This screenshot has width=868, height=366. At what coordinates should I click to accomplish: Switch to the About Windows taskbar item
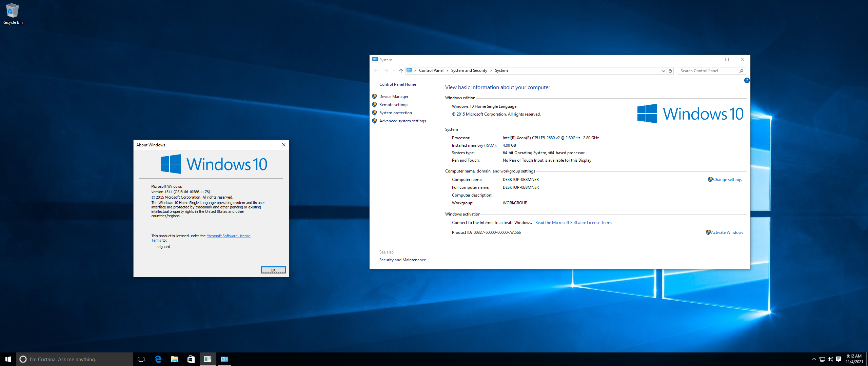tap(208, 359)
